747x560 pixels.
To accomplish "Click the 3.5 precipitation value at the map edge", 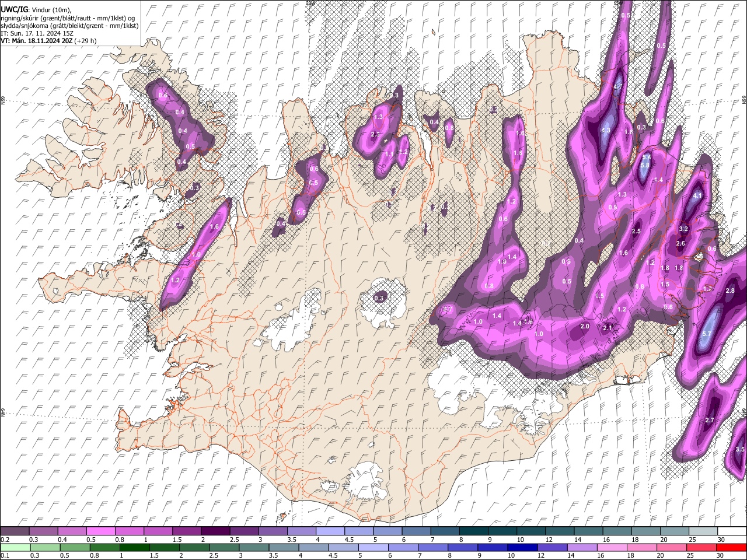I will click(740, 449).
